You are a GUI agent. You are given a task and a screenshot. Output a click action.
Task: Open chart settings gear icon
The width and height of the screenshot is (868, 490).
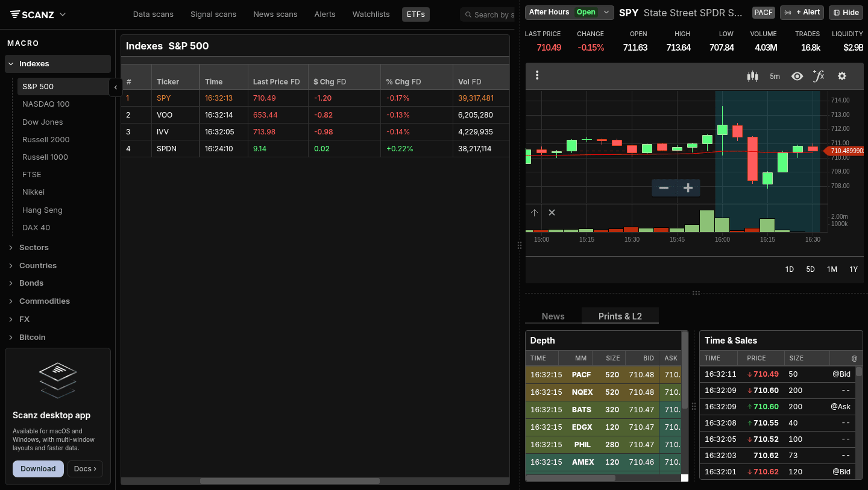(x=842, y=76)
